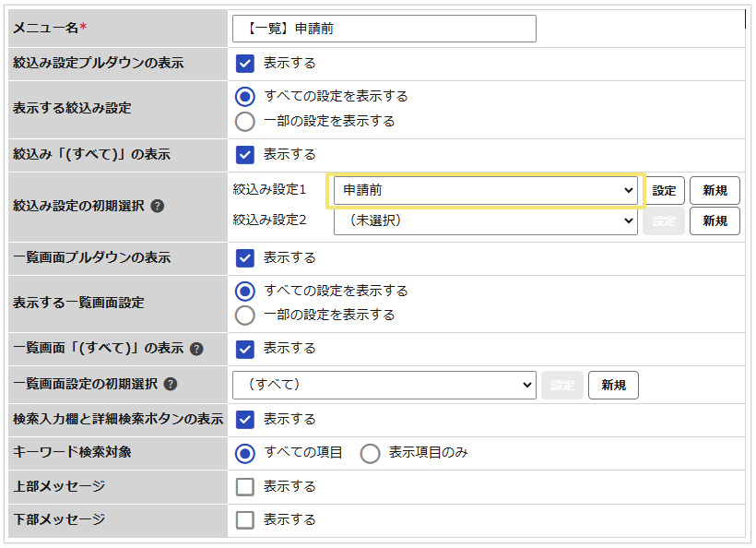
Task: Click 新規 button for 一覧画面設定の初期選択
Action: (x=613, y=385)
